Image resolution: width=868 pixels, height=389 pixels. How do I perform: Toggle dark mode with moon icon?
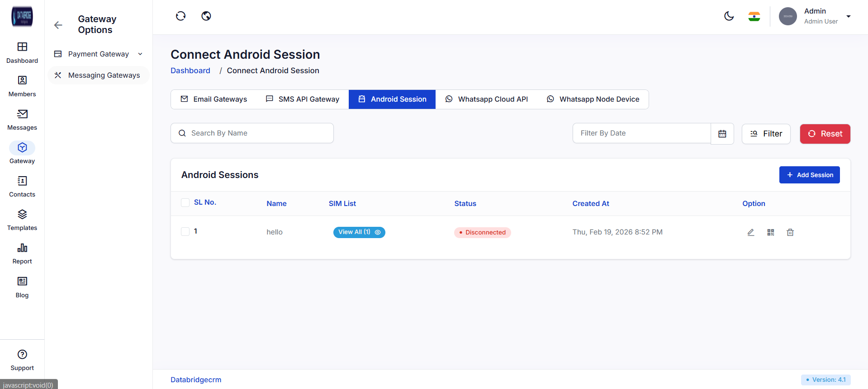(x=729, y=16)
